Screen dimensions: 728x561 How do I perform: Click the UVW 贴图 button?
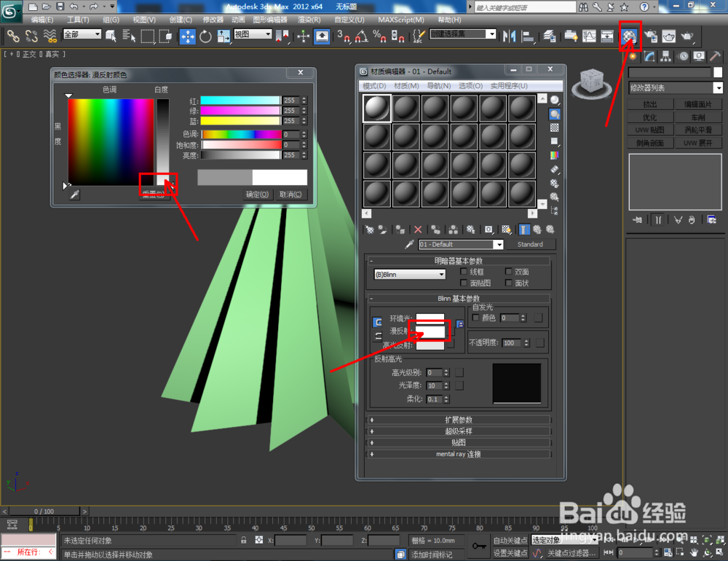coord(650,130)
